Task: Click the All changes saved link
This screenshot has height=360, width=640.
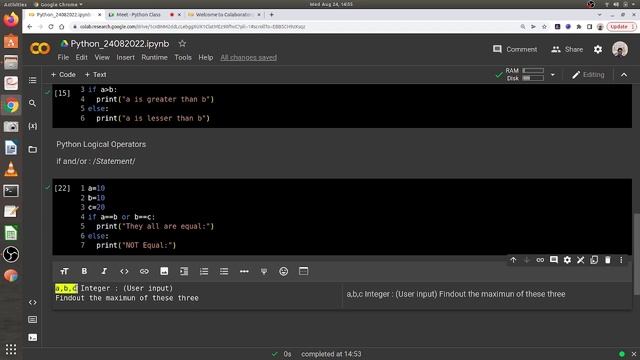Action: tap(249, 58)
